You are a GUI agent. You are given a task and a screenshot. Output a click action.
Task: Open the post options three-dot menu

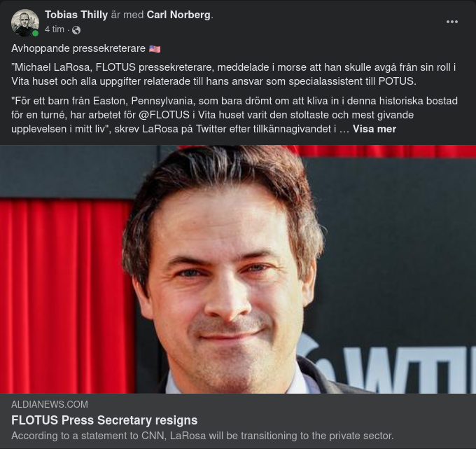451,22
